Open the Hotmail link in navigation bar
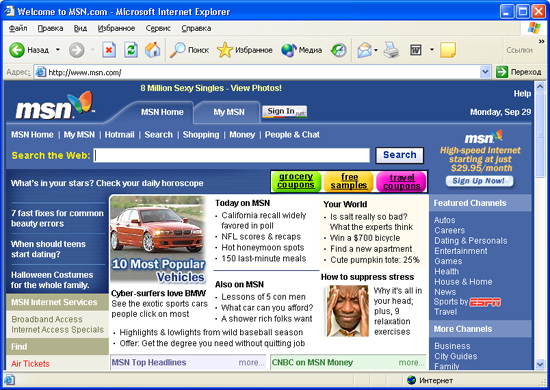The width and height of the screenshot is (550, 390). click(119, 135)
